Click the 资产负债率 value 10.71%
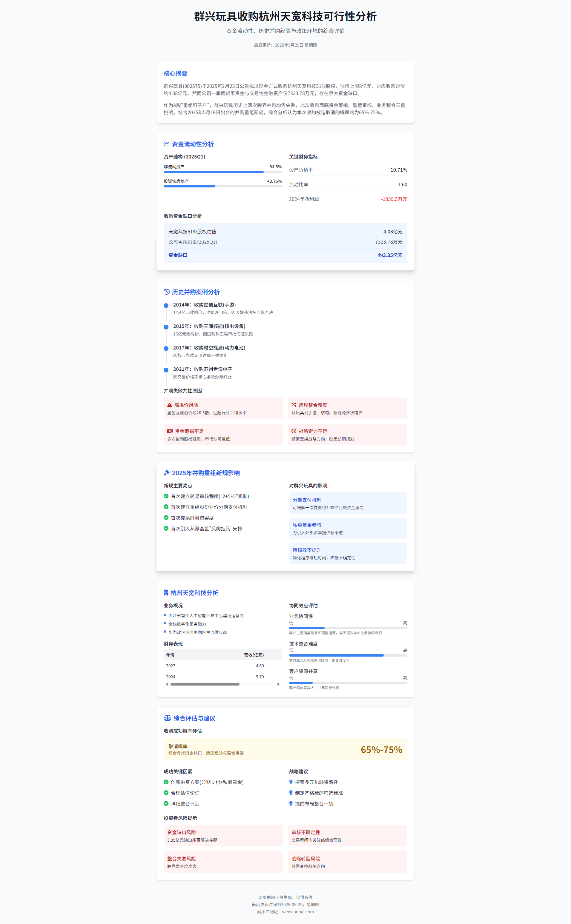 (399, 170)
